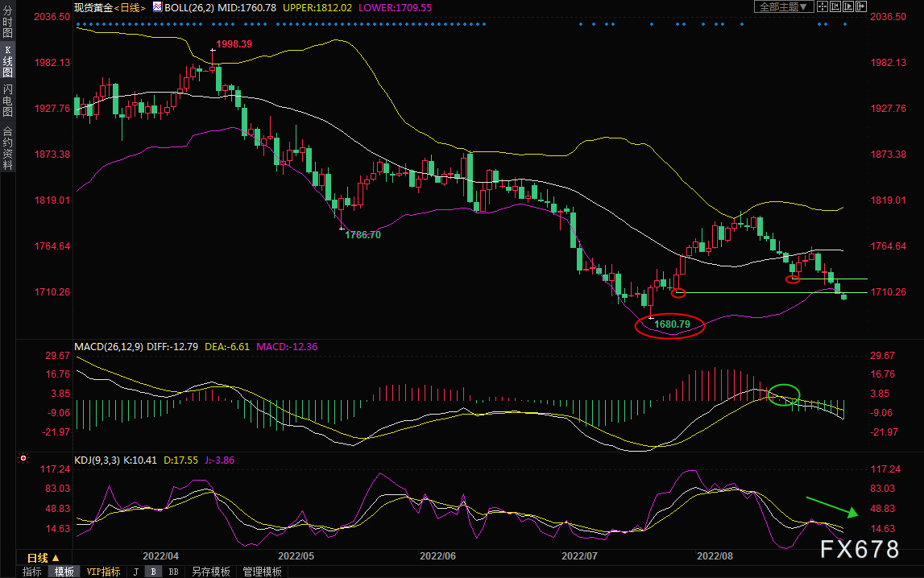
Task: Open the 合约资料 side tab
Action: click(7, 147)
